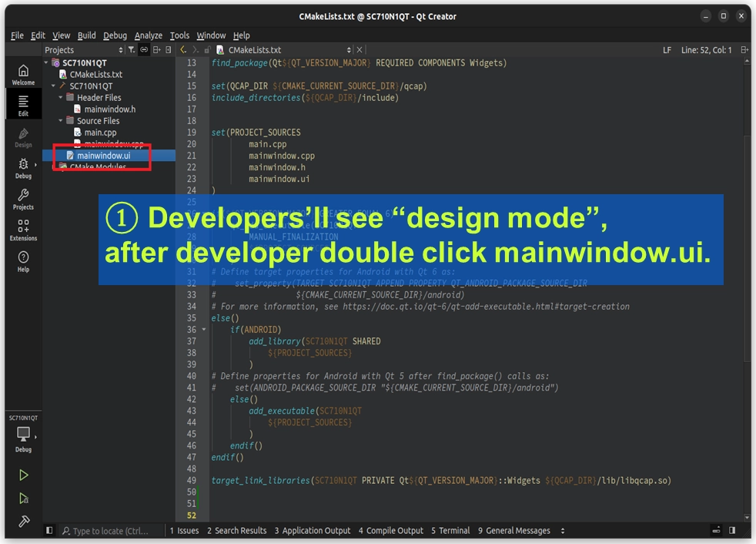Open the Projects mode wrench icon
Viewport: 756px width, 544px height.
point(23,199)
